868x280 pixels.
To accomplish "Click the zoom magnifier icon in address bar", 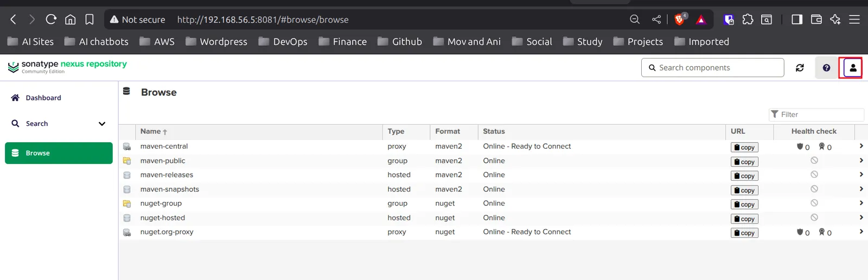I will coord(635,20).
